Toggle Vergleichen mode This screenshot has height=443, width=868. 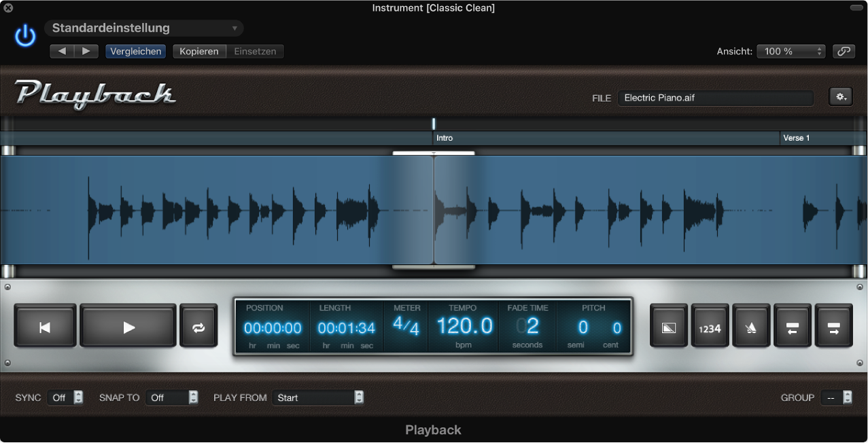click(x=135, y=51)
